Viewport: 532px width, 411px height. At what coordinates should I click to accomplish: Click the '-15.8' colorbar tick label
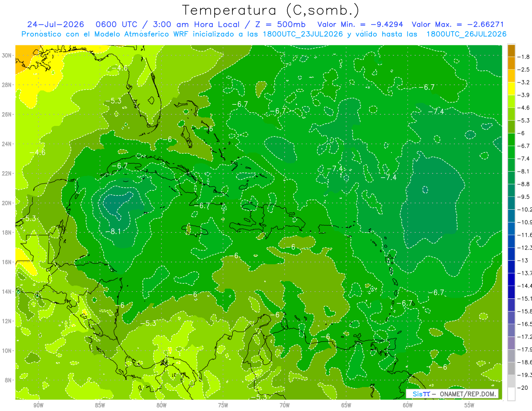(x=526, y=311)
